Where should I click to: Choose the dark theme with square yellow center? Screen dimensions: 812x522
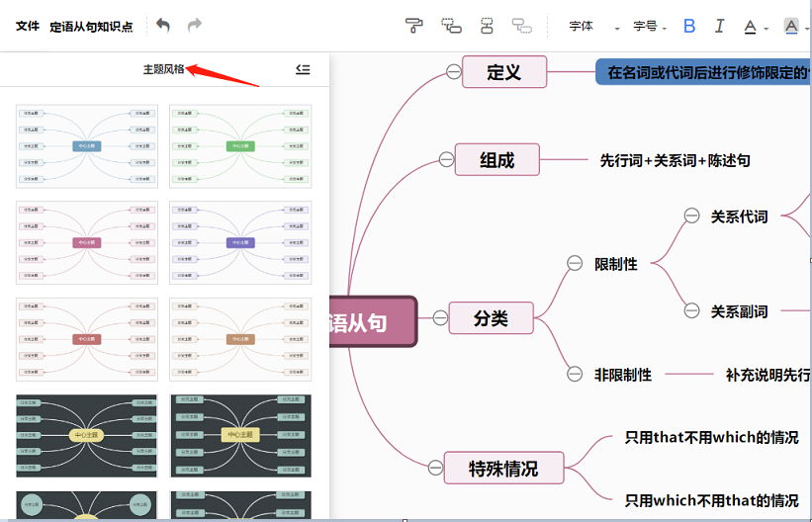tap(240, 436)
